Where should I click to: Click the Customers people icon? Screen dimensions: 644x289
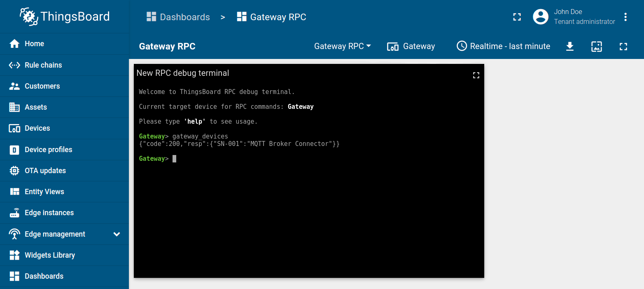pyautogui.click(x=14, y=86)
